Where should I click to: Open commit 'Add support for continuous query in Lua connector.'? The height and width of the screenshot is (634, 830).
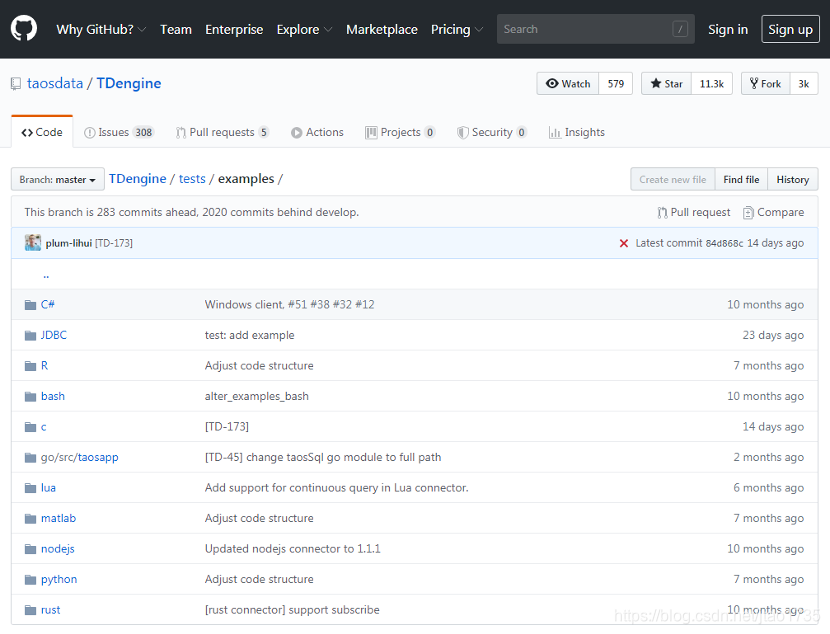tap(337, 487)
